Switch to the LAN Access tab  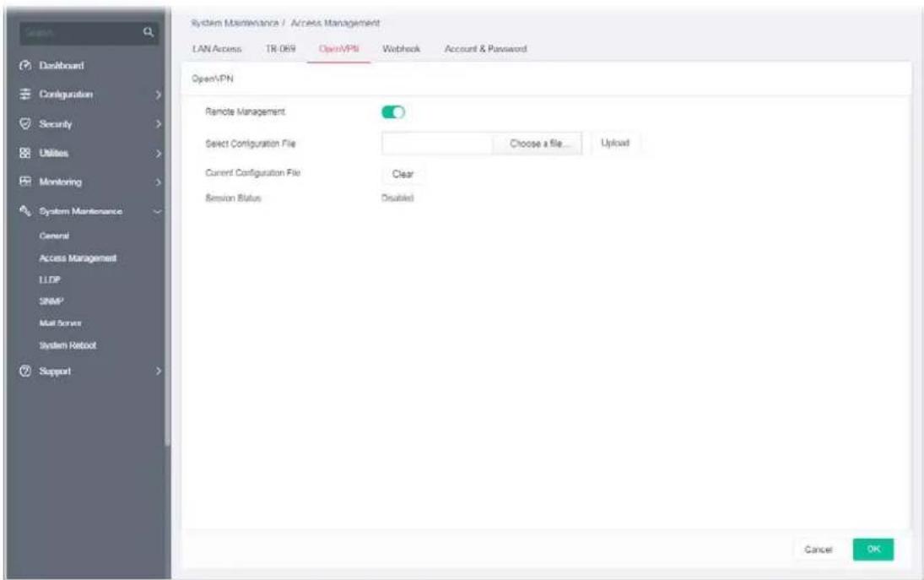pos(217,49)
